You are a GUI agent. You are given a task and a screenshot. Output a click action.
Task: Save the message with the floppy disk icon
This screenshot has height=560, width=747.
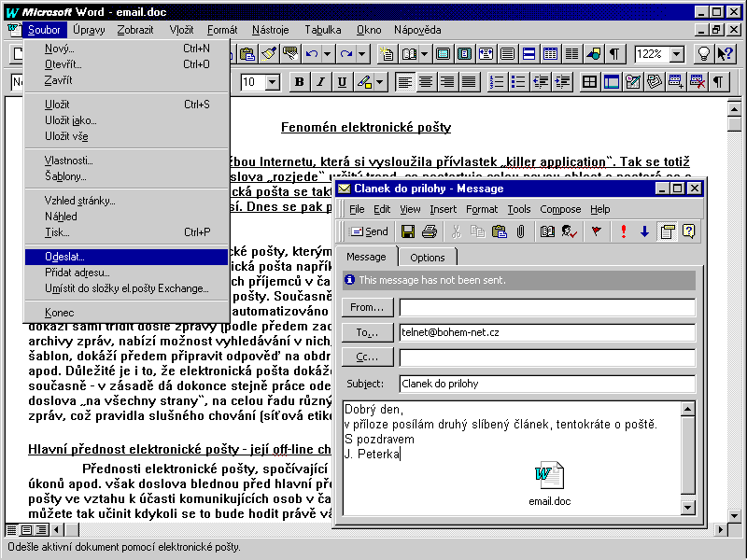[x=408, y=231]
